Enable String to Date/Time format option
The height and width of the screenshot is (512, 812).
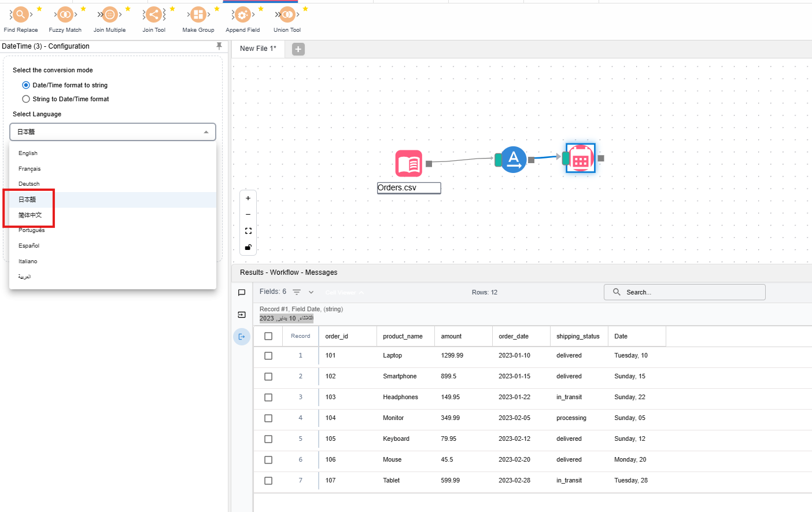26,99
